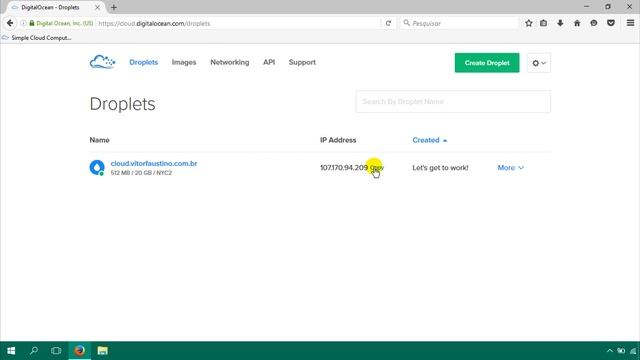The width and height of the screenshot is (640, 360).
Task: Open the API page
Action: click(x=269, y=62)
